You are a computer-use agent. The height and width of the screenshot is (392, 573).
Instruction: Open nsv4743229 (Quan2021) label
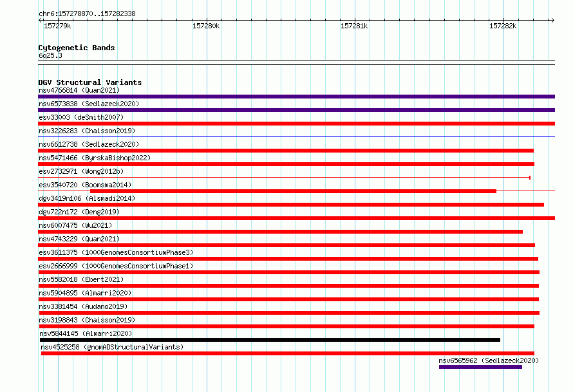(79, 239)
